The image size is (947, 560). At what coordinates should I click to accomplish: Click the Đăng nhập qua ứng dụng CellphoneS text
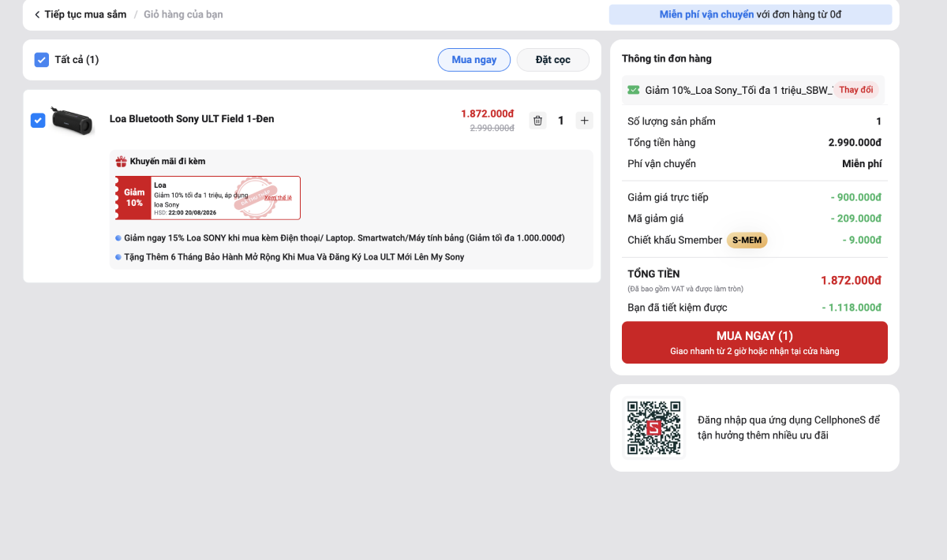788,427
